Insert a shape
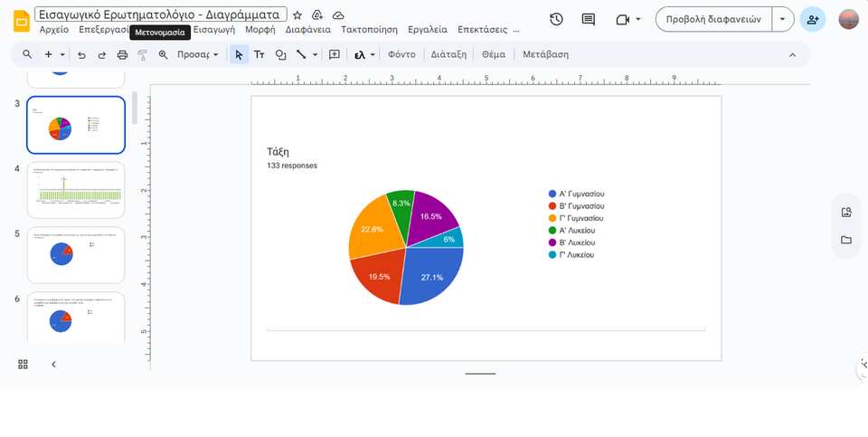Viewport: 868px width, 437px height. click(280, 54)
